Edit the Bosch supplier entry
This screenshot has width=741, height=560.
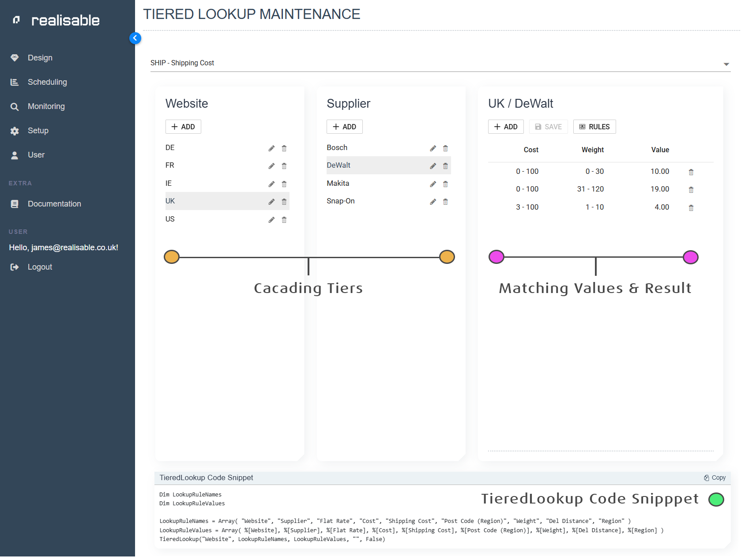pyautogui.click(x=433, y=148)
